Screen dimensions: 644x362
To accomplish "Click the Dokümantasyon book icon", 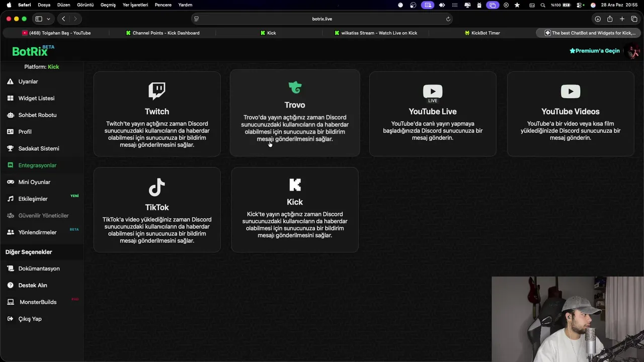I will [10, 268].
